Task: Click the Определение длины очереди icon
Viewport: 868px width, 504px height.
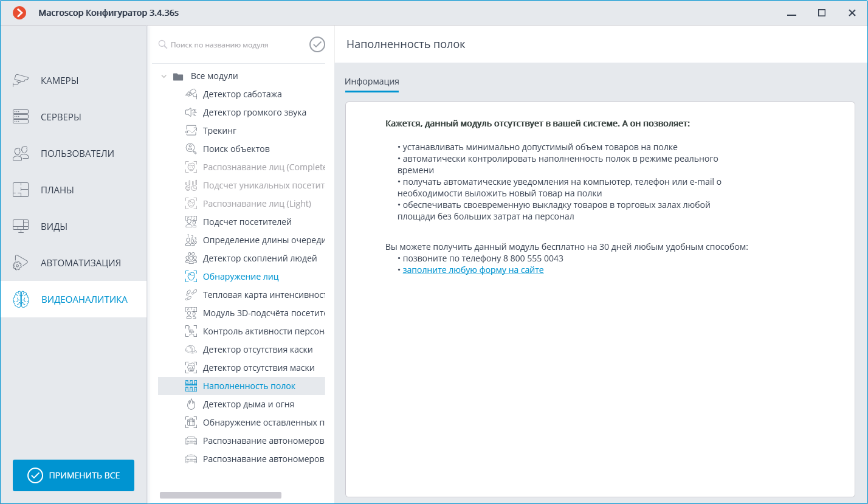Action: 191,240
